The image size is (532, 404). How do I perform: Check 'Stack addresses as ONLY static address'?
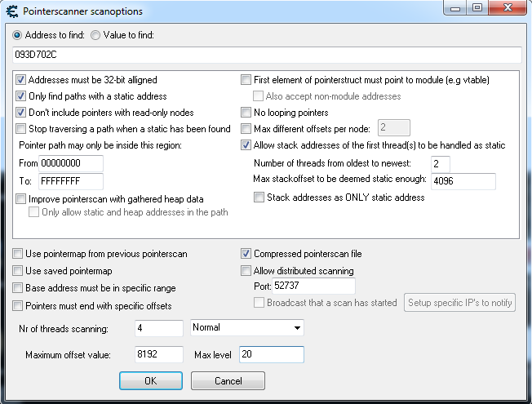(x=259, y=198)
